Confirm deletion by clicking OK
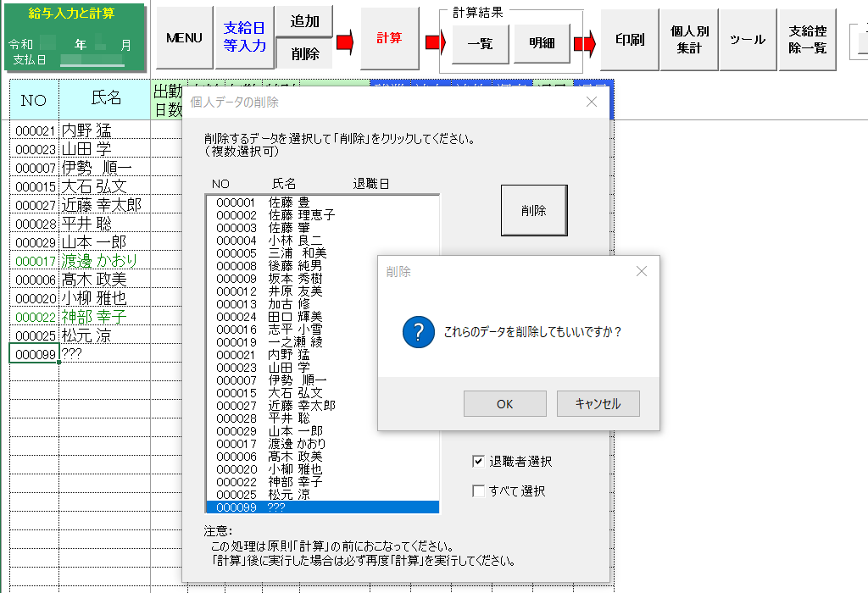This screenshot has width=868, height=593. tap(504, 404)
